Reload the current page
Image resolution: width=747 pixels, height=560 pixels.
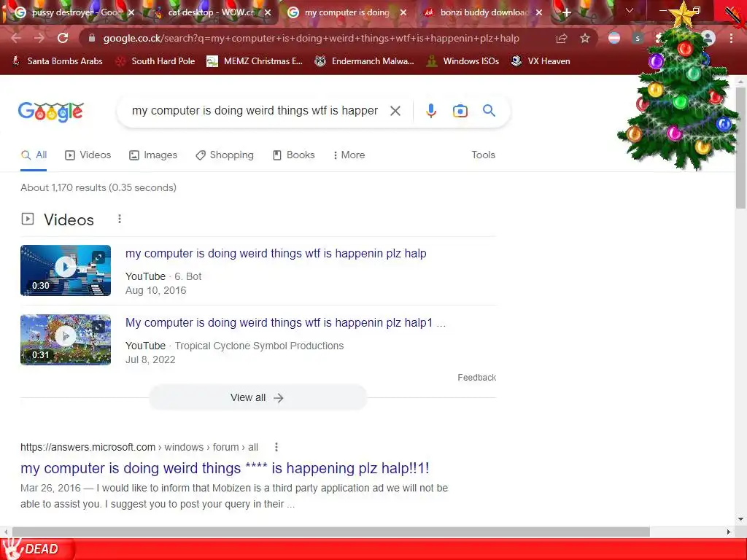pos(63,38)
